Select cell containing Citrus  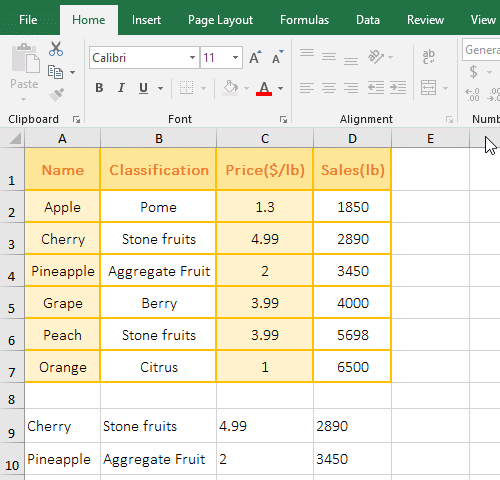pos(158,367)
